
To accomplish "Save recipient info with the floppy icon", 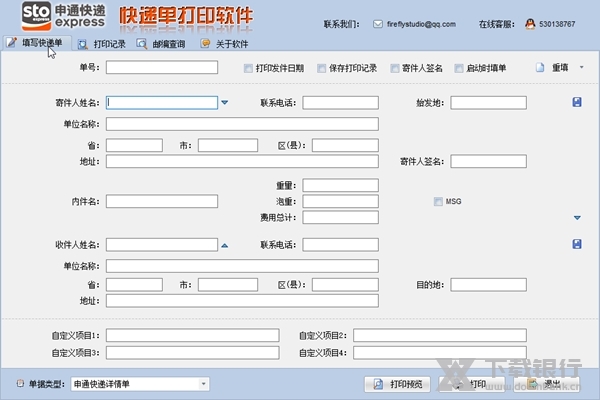I will pyautogui.click(x=577, y=244).
